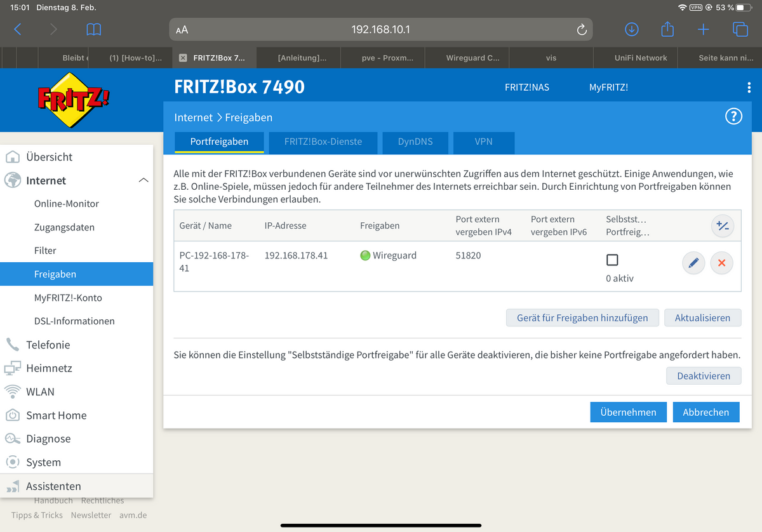Viewport: 762px width, 532px height.
Task: Click the 192.168.178.41 IP address cell
Action: 296,256
